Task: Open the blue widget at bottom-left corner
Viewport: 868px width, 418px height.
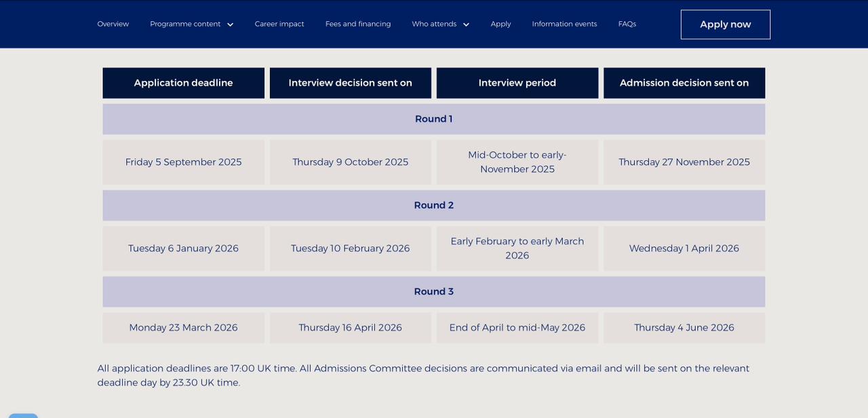Action: (23, 415)
